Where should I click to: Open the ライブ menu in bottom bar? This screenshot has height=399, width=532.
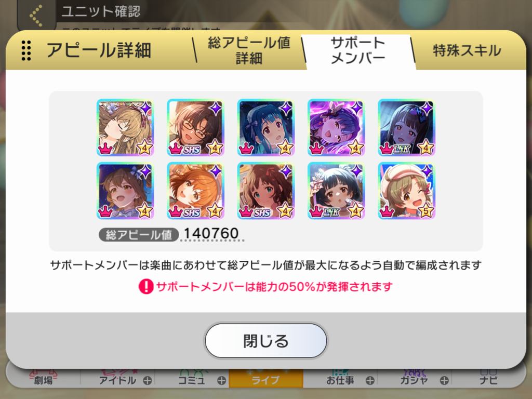coord(265,379)
